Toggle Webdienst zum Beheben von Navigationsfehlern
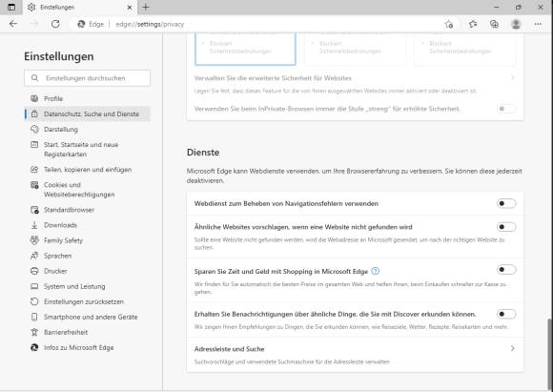This screenshot has height=392, width=553. (x=506, y=203)
